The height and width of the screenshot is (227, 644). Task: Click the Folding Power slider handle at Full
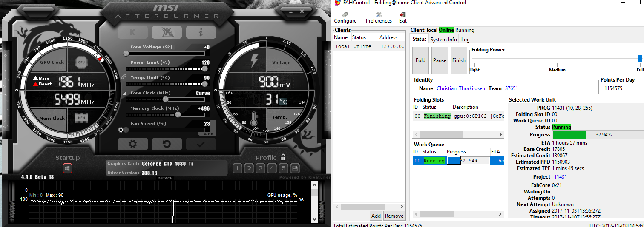[640, 58]
